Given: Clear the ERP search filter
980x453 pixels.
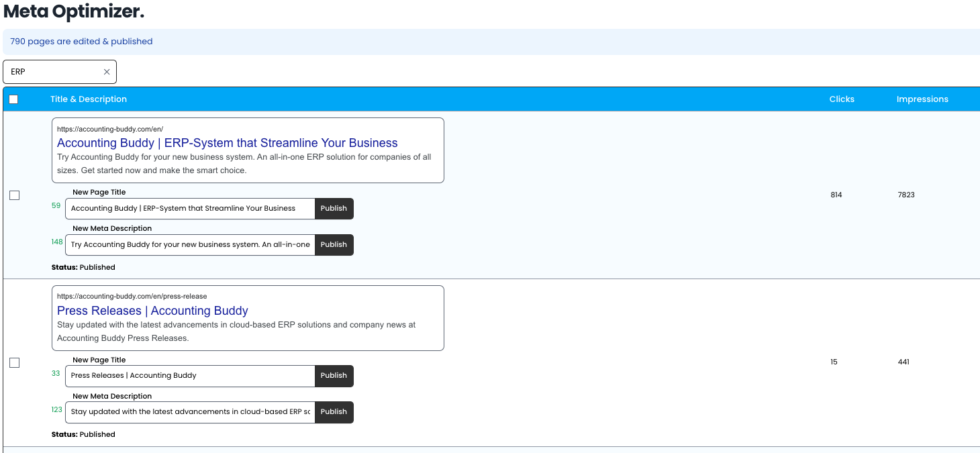Looking at the screenshot, I should [x=106, y=72].
